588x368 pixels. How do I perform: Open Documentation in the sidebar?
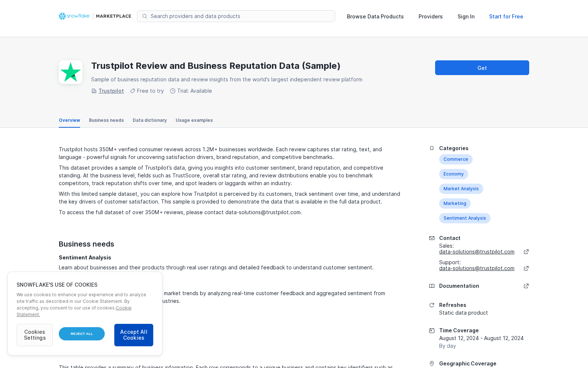[459, 286]
